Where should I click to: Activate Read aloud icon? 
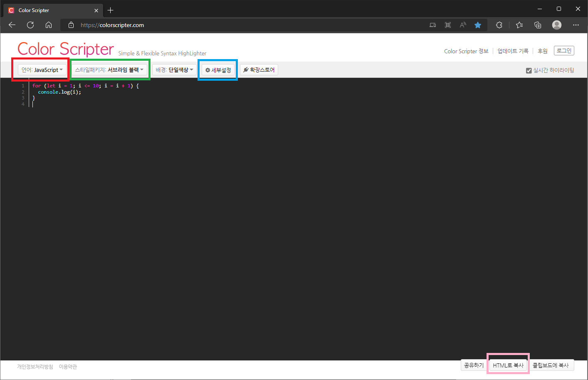point(463,25)
